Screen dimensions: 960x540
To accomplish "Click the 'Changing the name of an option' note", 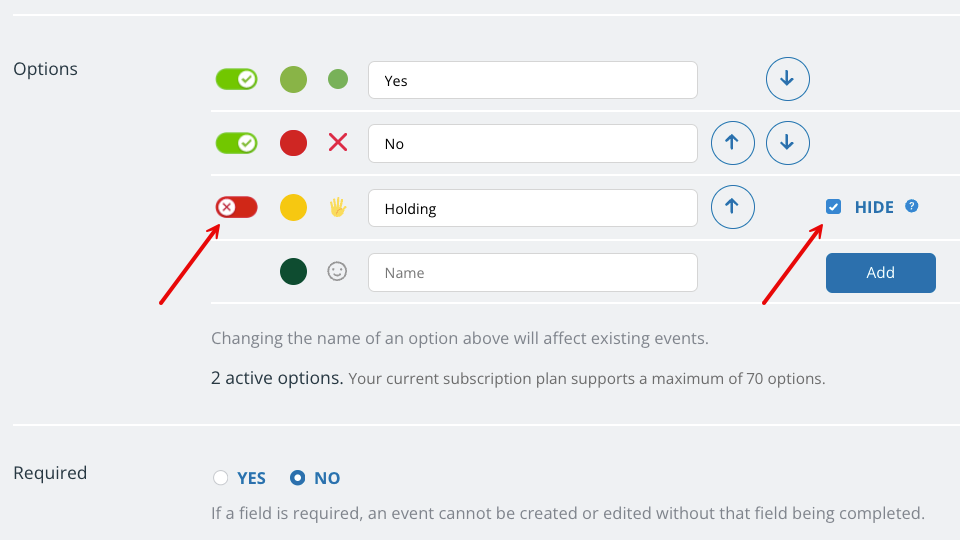I will [x=460, y=339].
